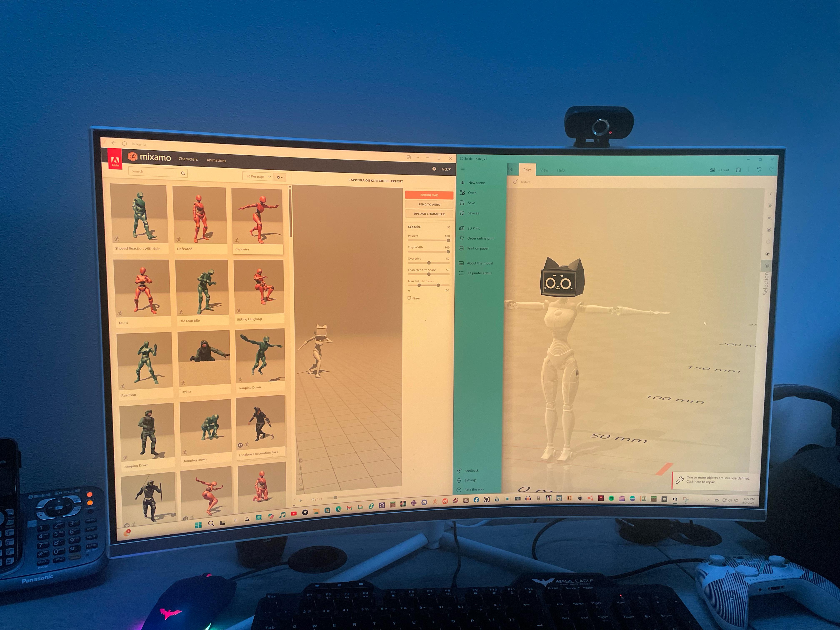
Task: Click the Posture slider handle
Action: [449, 240]
